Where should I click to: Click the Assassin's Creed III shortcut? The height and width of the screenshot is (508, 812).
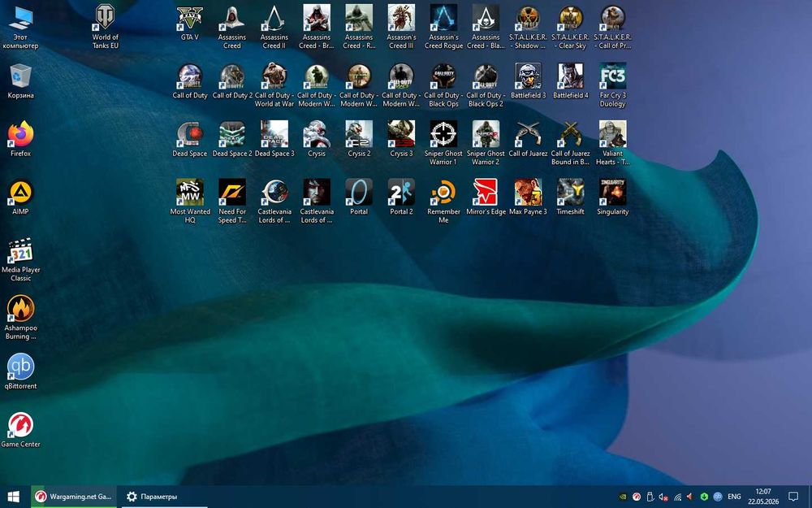(x=401, y=27)
